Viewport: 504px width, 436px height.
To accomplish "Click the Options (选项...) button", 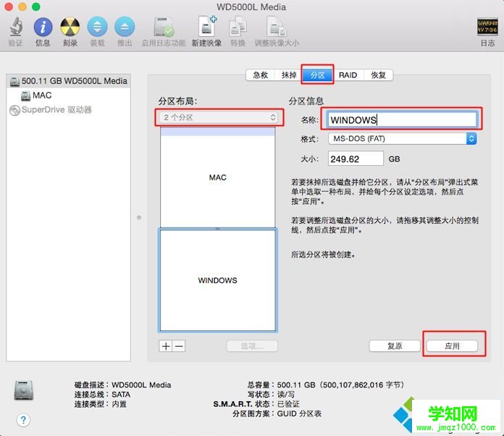I will click(x=252, y=346).
